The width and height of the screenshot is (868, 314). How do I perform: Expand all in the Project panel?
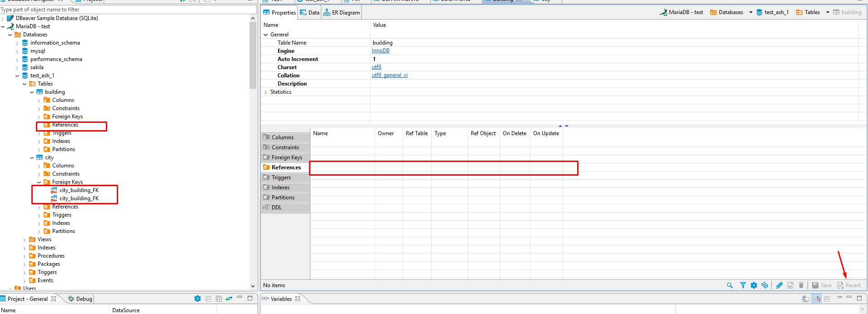[x=219, y=299]
